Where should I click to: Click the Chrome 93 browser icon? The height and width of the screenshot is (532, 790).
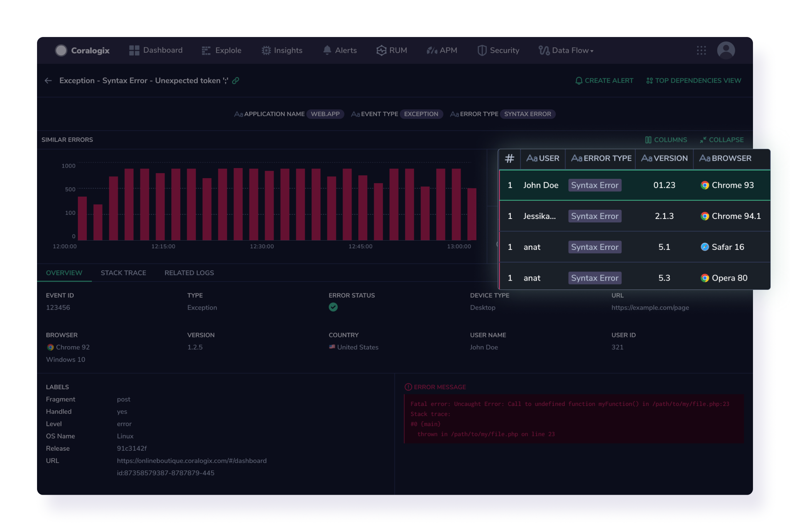(705, 185)
